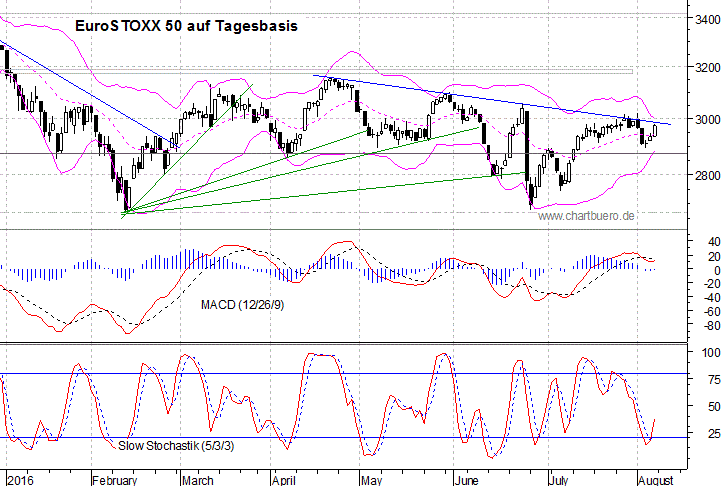Click the stochastic axis value 75
723x486 pixels.
click(x=714, y=380)
